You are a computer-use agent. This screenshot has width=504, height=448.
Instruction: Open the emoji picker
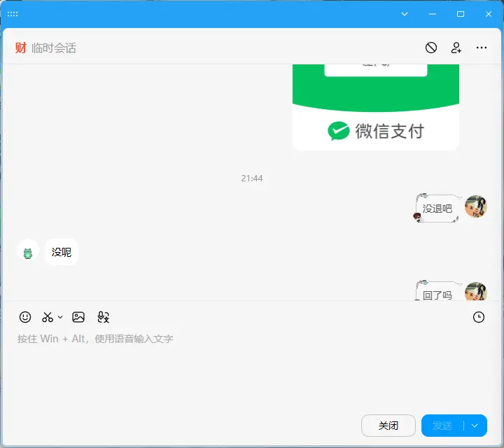[25, 317]
